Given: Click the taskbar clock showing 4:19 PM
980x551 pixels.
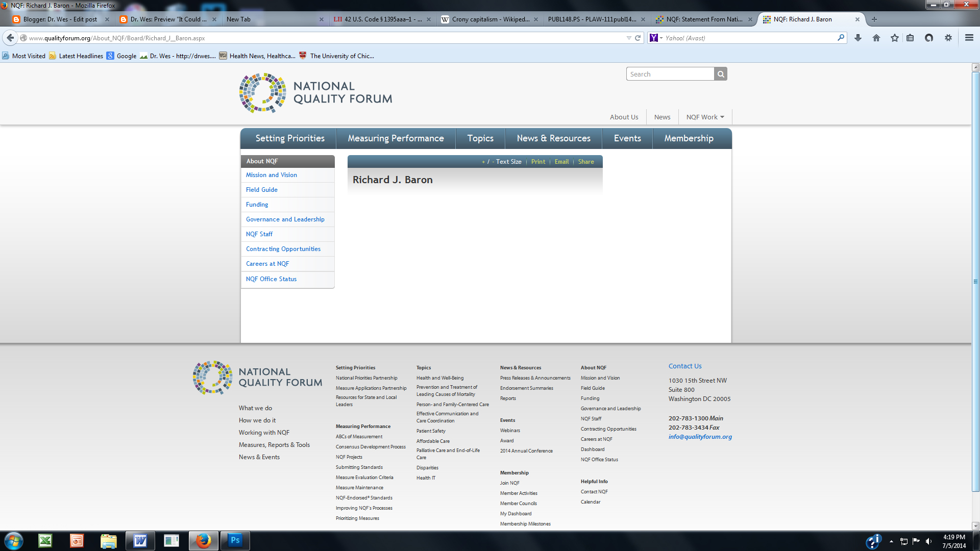Looking at the screenshot, I should (954, 541).
